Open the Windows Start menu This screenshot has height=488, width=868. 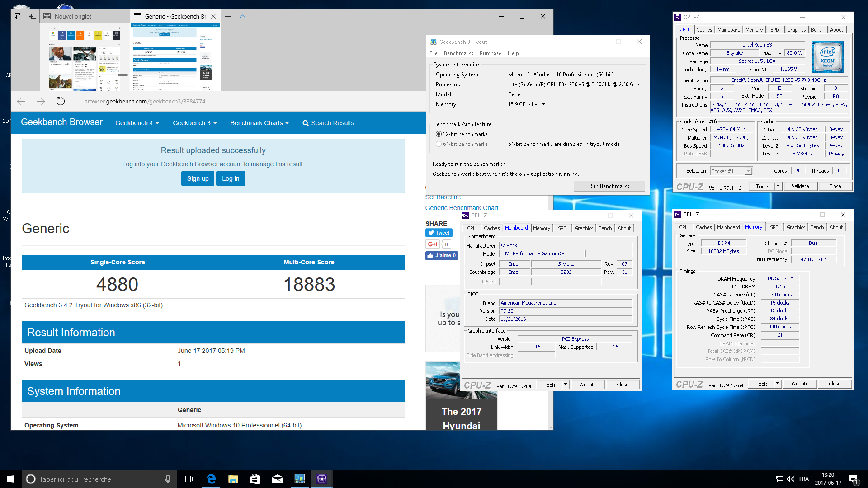[x=11, y=479]
